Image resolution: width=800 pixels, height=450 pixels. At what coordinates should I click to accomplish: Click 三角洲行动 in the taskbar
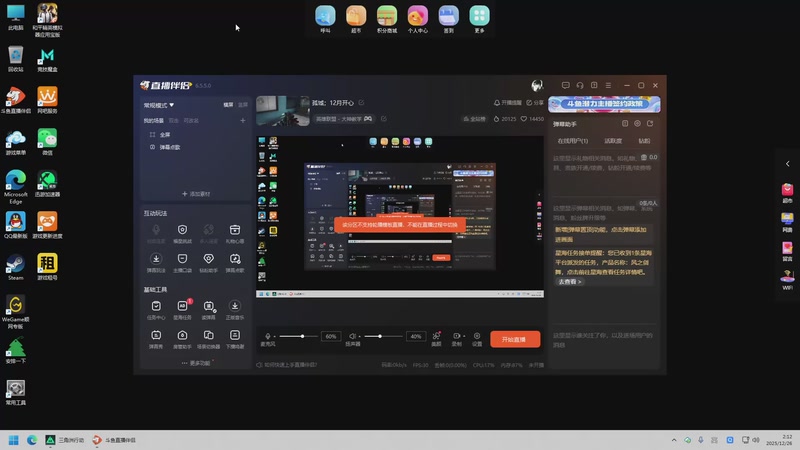65,440
